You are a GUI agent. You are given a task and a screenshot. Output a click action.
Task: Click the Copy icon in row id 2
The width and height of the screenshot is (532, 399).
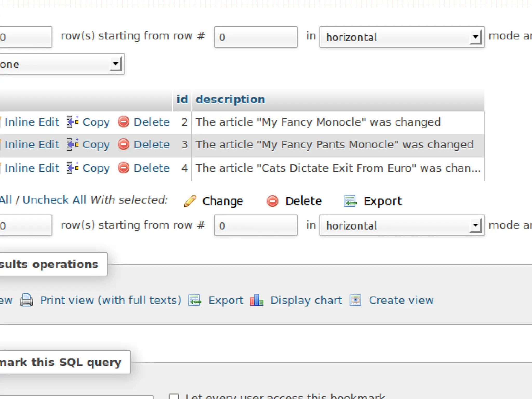(x=72, y=122)
